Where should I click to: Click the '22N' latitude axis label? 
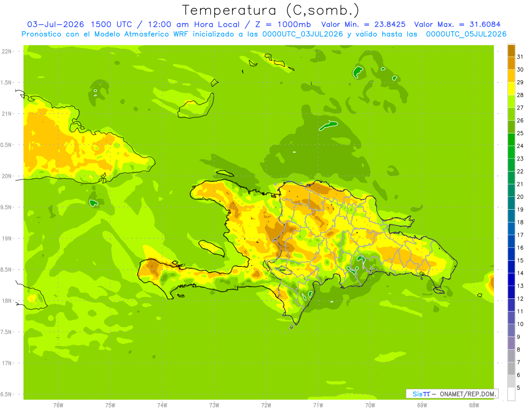(7, 51)
